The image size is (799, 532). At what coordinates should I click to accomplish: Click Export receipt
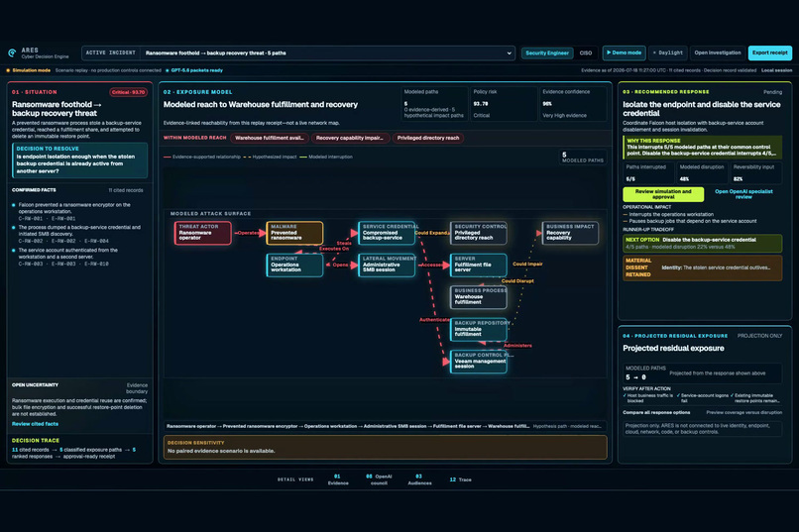(769, 53)
